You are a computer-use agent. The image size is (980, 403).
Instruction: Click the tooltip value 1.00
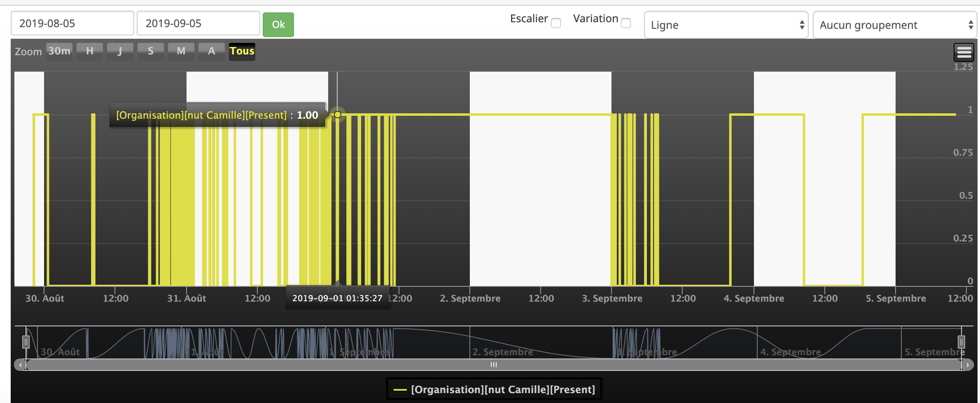point(308,115)
